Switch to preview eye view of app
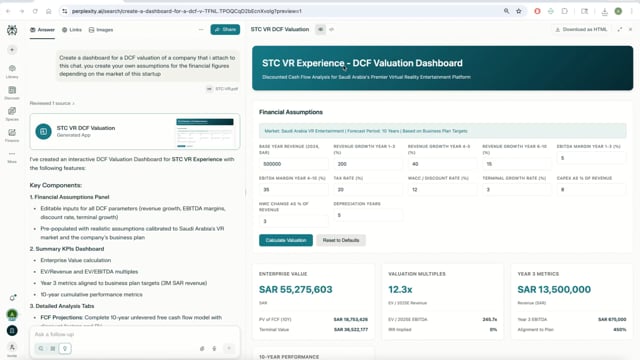 click(320, 29)
